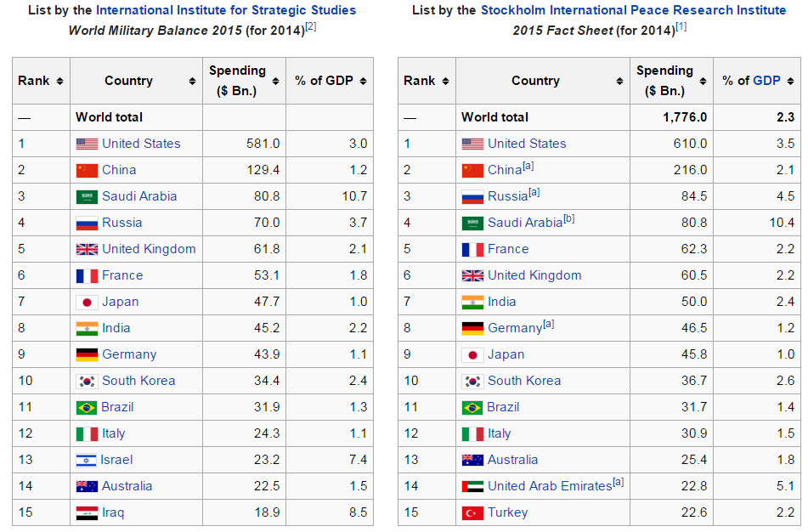Follow reference [2] after IISS title

point(311,26)
